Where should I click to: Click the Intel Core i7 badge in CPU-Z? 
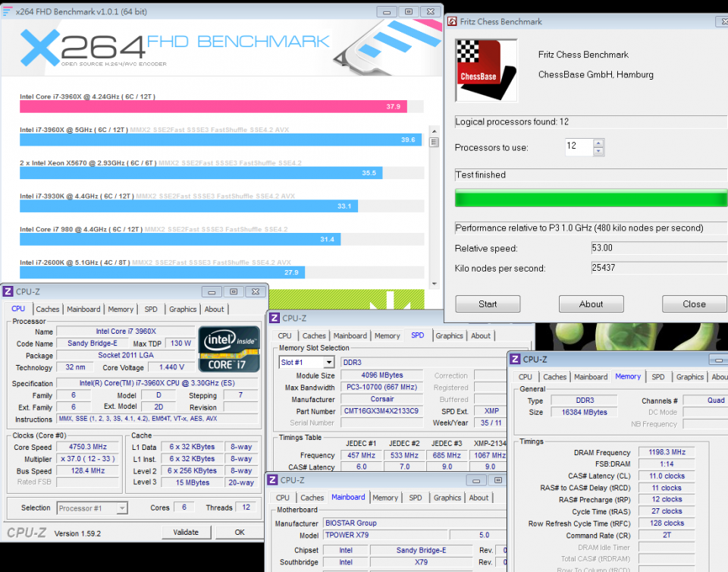click(228, 348)
